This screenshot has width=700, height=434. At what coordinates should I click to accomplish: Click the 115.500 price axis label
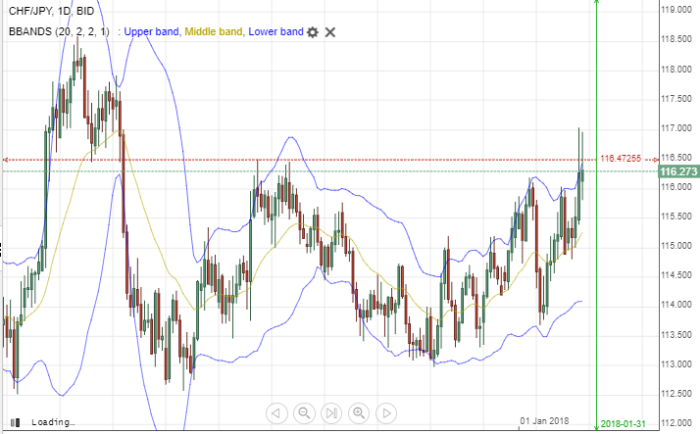pyautogui.click(x=676, y=216)
